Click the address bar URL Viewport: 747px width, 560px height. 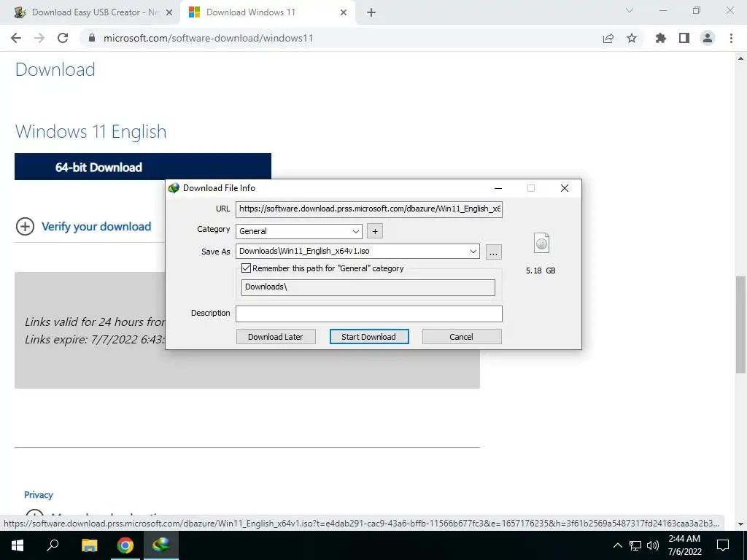coord(208,38)
